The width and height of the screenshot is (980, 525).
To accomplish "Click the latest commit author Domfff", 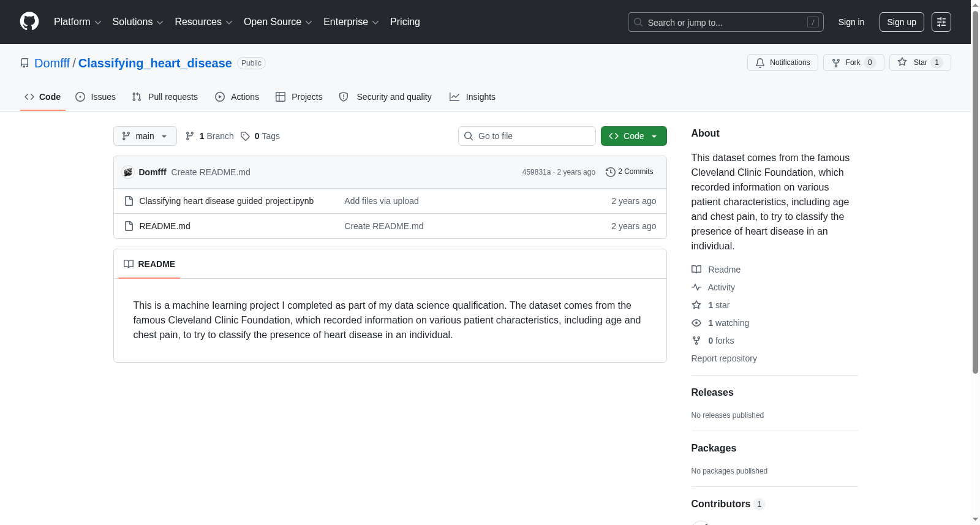I will pos(153,172).
